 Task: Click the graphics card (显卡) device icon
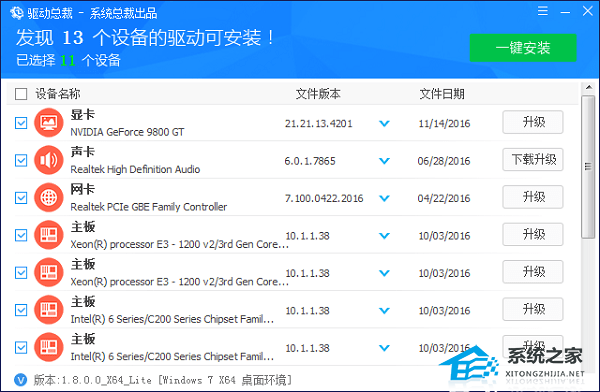(49, 122)
